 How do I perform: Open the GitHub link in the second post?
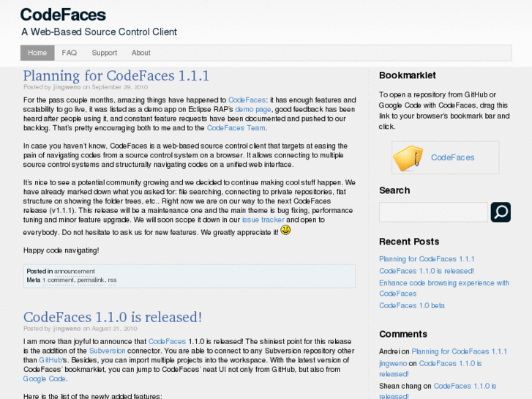(50, 360)
